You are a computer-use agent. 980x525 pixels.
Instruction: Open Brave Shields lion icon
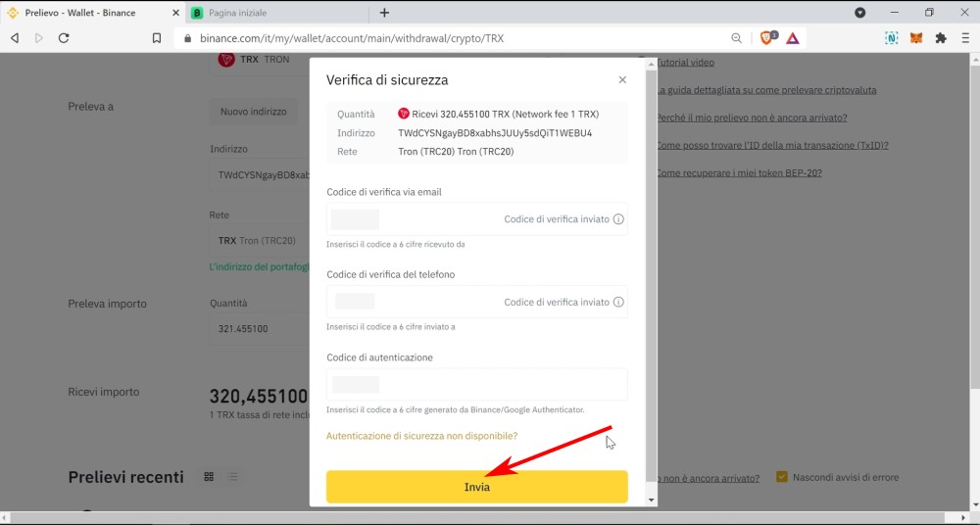pyautogui.click(x=767, y=38)
